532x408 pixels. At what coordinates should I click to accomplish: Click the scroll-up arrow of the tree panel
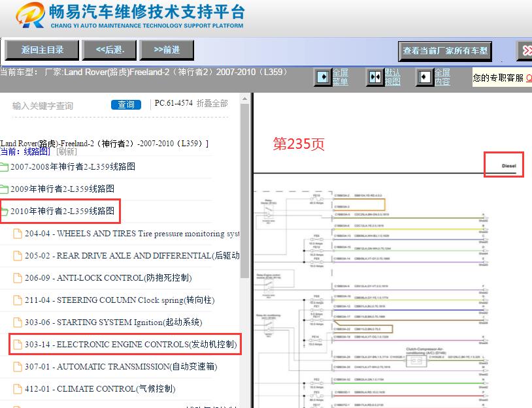pos(244,99)
